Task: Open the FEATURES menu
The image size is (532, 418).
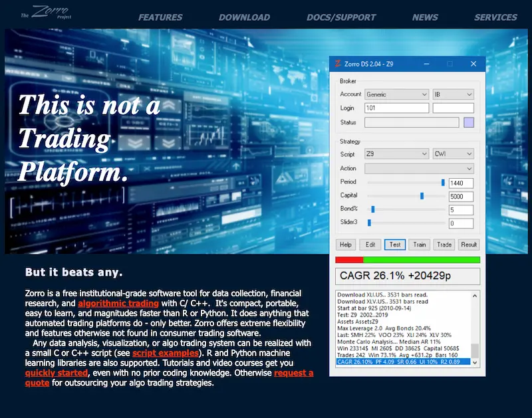Action: pos(160,17)
